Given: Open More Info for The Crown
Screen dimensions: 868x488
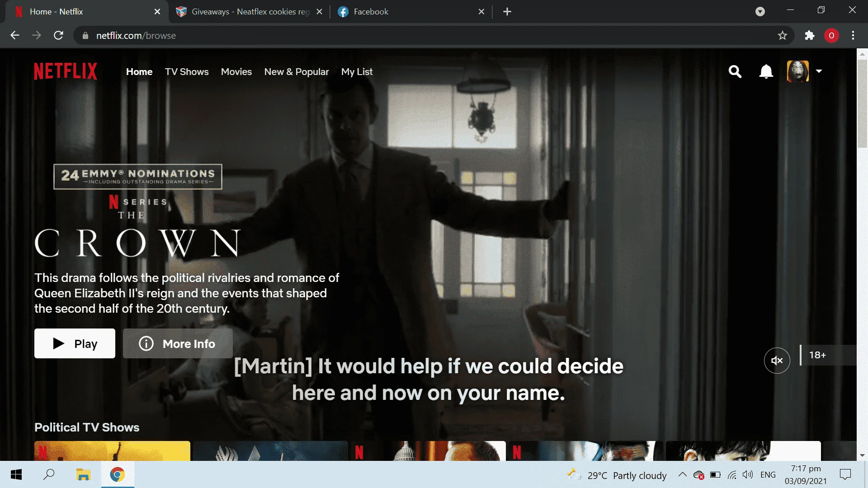Looking at the screenshot, I should click(x=178, y=343).
